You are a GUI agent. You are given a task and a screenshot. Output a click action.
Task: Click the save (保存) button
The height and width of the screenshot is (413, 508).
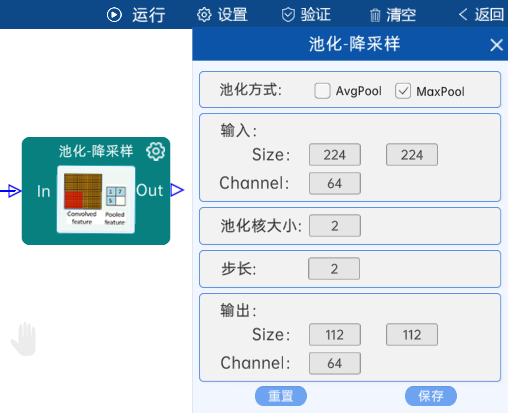click(x=431, y=396)
